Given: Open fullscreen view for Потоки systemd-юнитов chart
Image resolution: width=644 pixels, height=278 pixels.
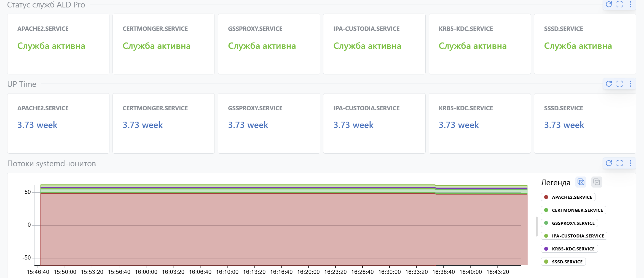Looking at the screenshot, I should pyautogui.click(x=619, y=163).
